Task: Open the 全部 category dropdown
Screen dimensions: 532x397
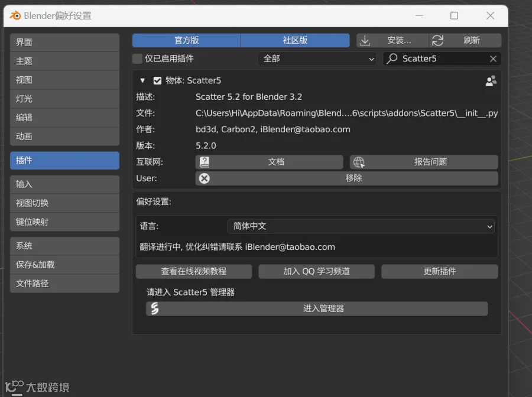Action: [317, 58]
